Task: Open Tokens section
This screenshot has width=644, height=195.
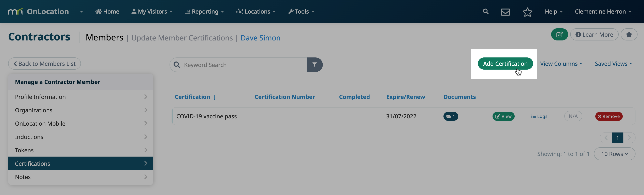Action: tap(80, 150)
